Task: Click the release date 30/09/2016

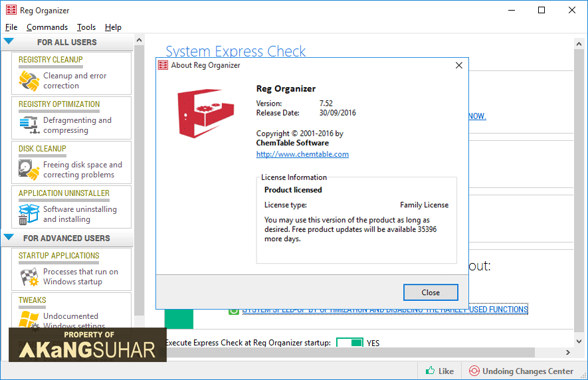Action: coord(338,112)
